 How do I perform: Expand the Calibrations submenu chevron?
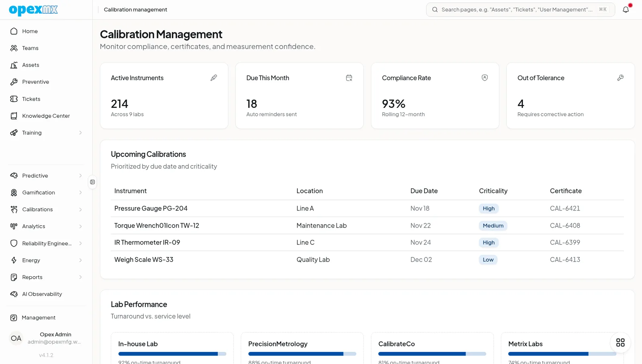point(80,209)
